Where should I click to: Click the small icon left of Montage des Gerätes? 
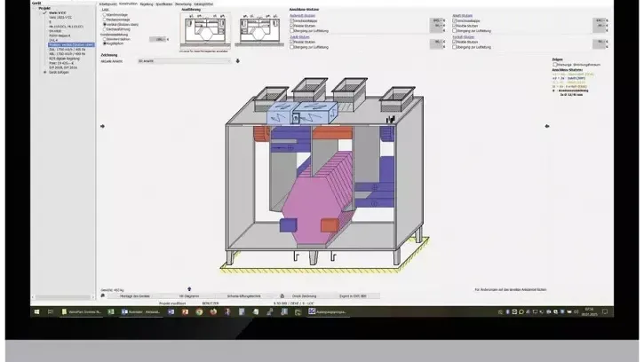point(103,296)
